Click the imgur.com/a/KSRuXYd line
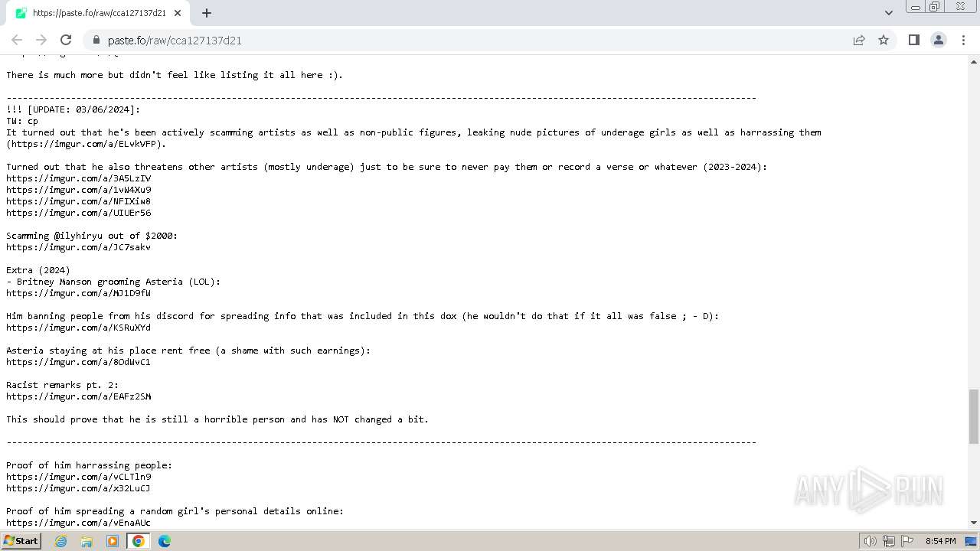The height and width of the screenshot is (551, 980). point(79,328)
